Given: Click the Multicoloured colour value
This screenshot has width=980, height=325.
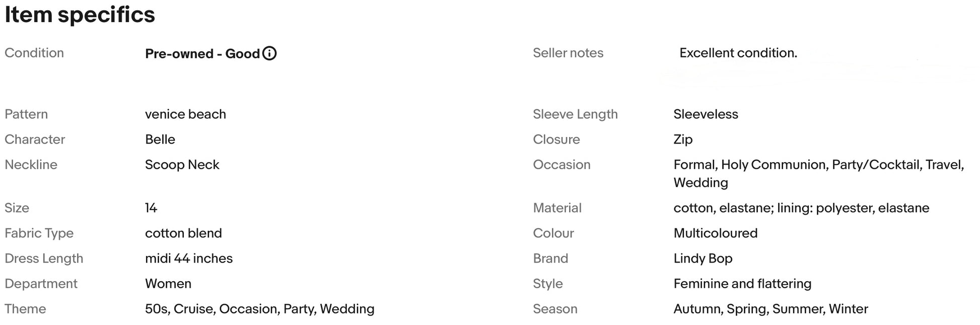Looking at the screenshot, I should point(716,233).
